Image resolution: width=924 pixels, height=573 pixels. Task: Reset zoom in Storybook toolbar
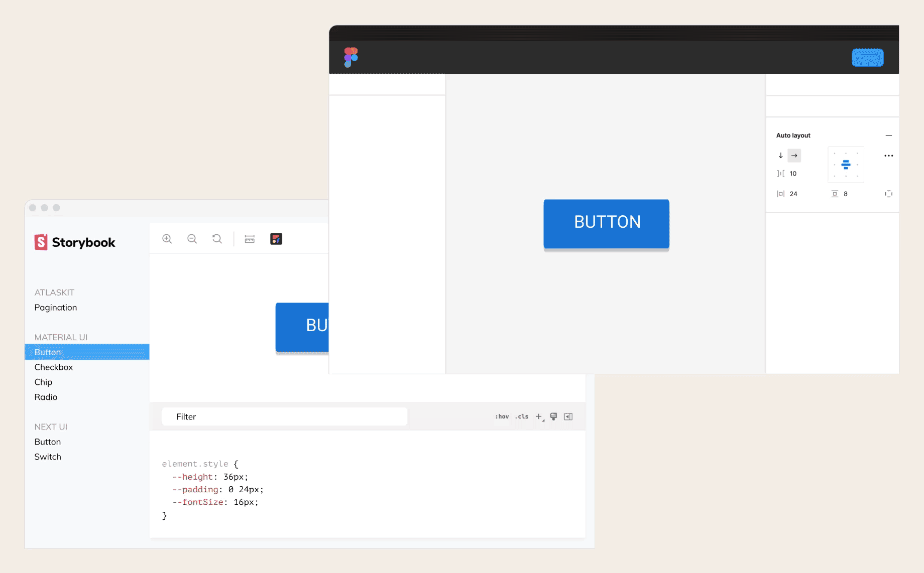point(217,239)
